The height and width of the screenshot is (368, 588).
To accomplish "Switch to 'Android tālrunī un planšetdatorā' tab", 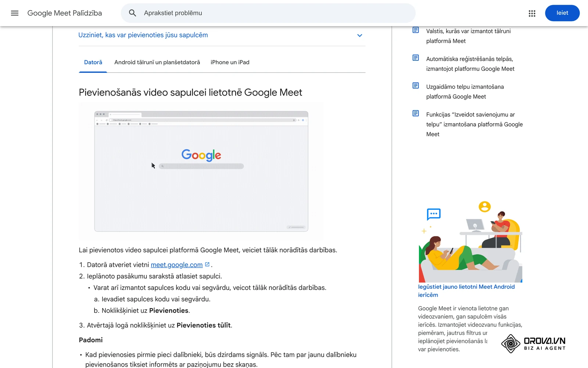I will pyautogui.click(x=157, y=62).
